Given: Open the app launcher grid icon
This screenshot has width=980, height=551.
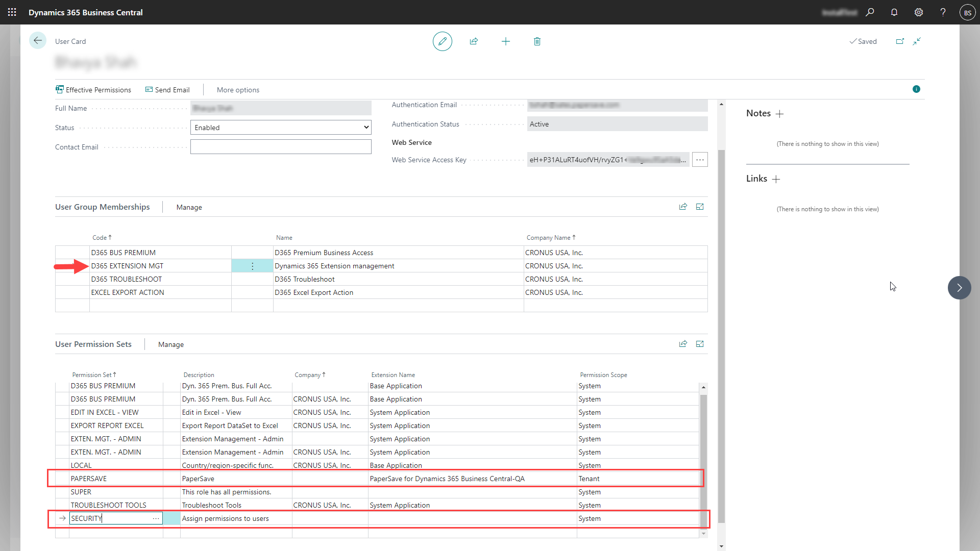Looking at the screenshot, I should 12,12.
